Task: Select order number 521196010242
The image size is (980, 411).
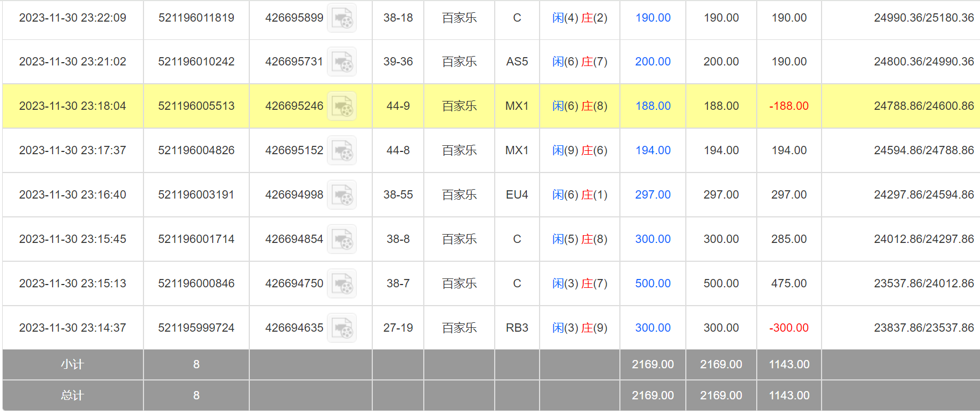Action: coord(196,62)
